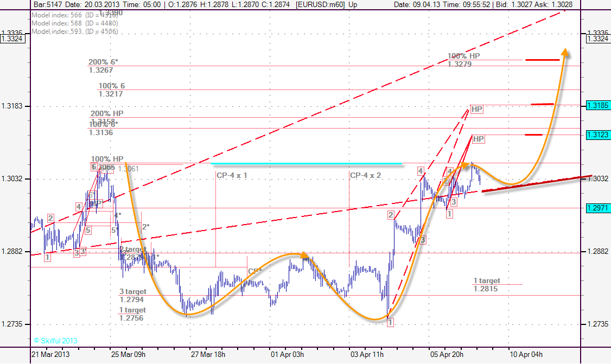Select the upper HP marker box
The height and width of the screenshot is (364, 611).
pos(476,109)
